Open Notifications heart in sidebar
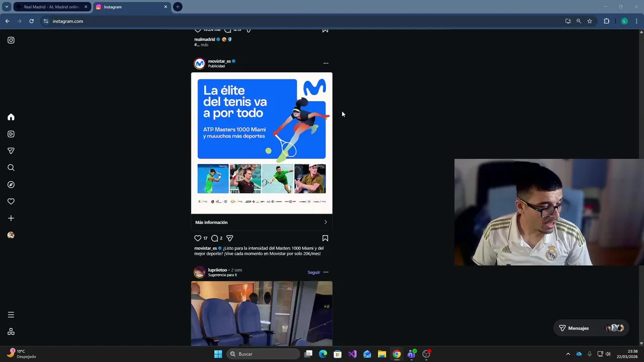The width and height of the screenshot is (644, 362). [11, 202]
